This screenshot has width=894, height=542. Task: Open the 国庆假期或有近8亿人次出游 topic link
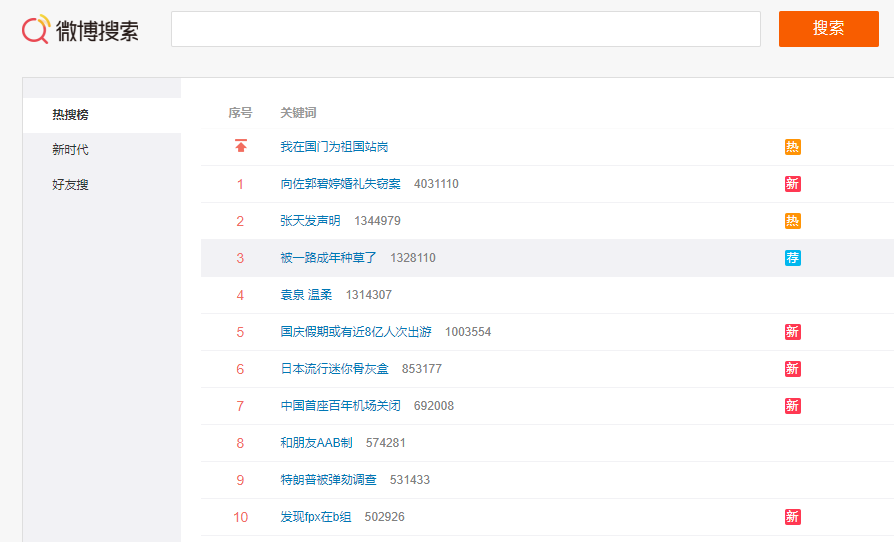(x=356, y=332)
